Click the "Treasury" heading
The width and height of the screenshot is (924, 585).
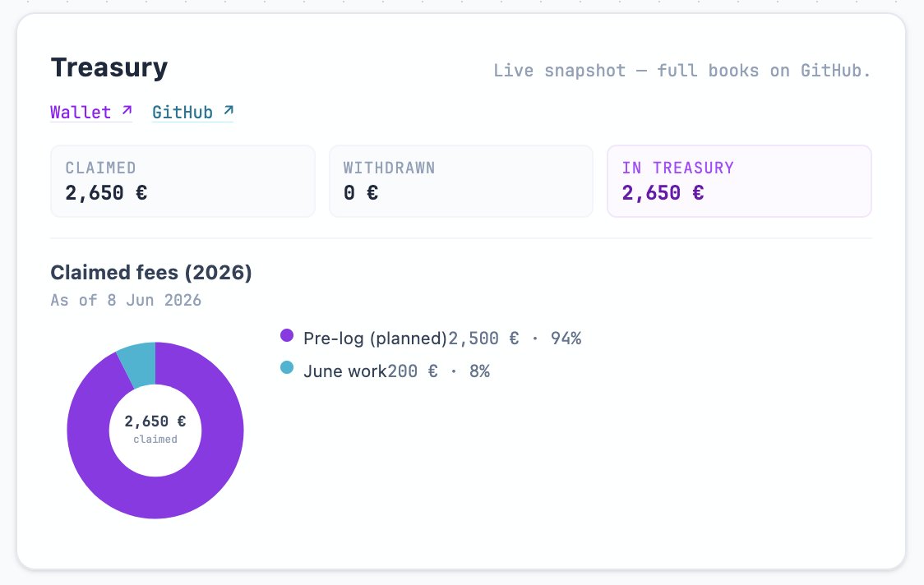(x=109, y=67)
